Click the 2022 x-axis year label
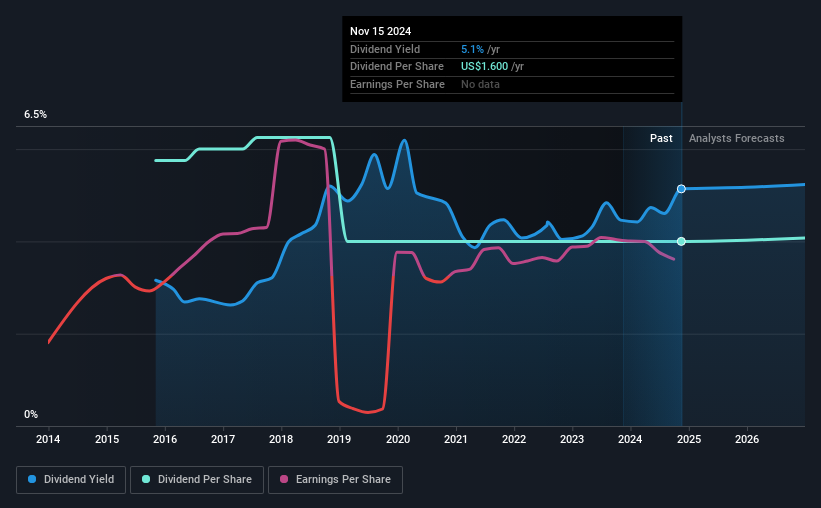This screenshot has width=821, height=508. pyautogui.click(x=514, y=439)
